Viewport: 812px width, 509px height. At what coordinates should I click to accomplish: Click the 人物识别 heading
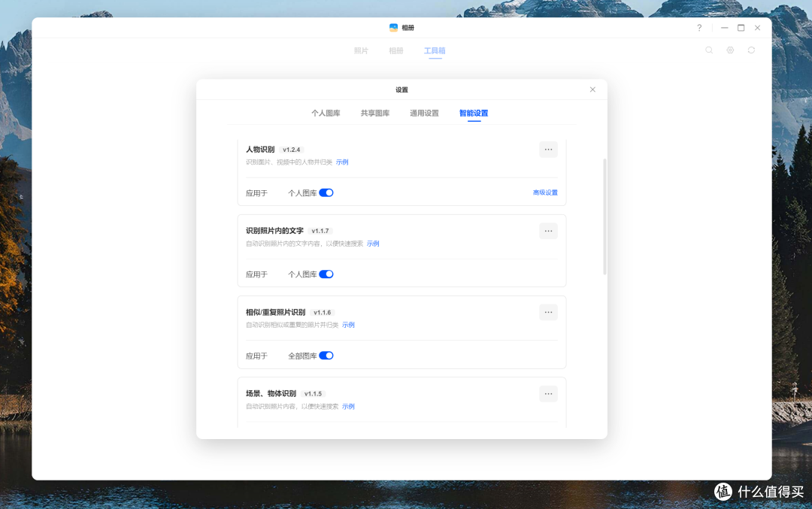pyautogui.click(x=260, y=150)
